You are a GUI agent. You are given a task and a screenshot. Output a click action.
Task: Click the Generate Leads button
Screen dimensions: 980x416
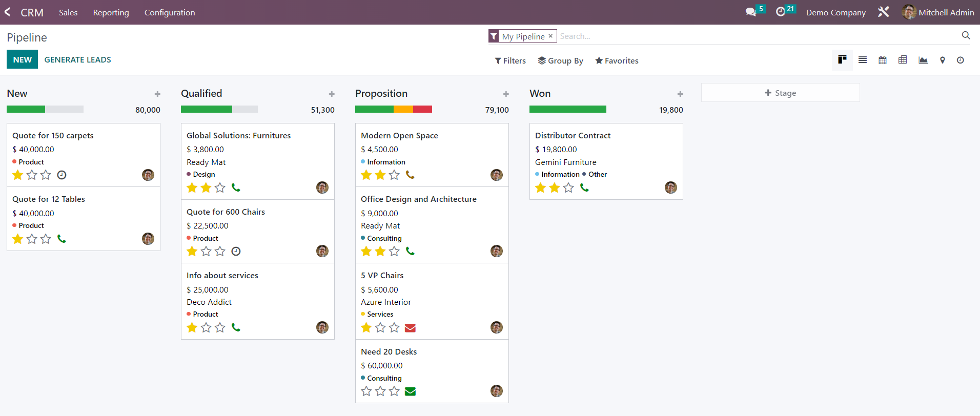pyautogui.click(x=78, y=59)
